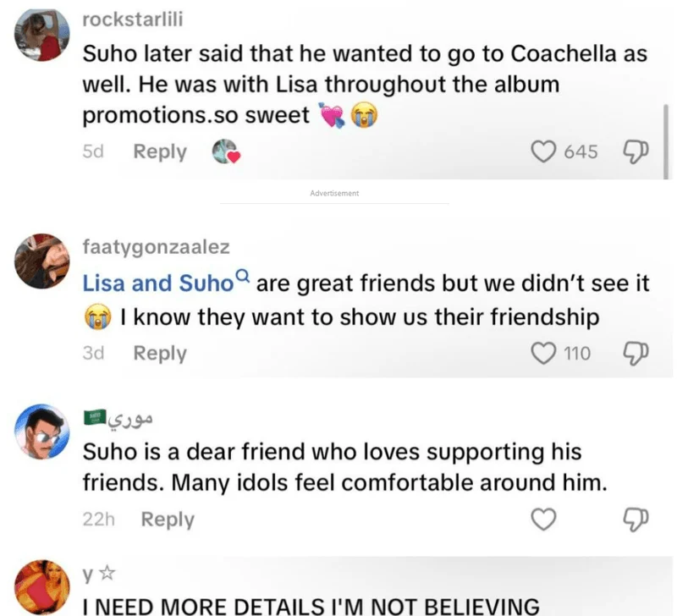Screen dimensions: 677x616
Task: Dislike faatygonzaalez's comment
Action: click(634, 353)
